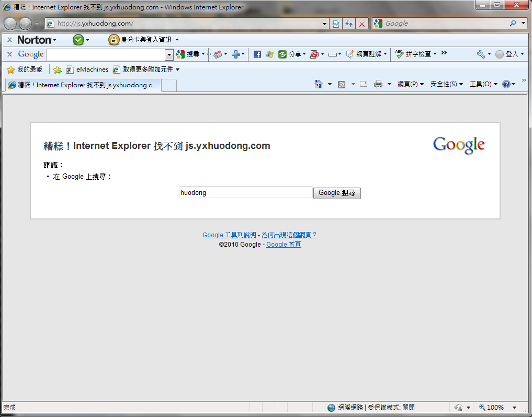The image size is (532, 417).
Task: Click the Norton green checkmark status icon
Action: pos(78,40)
